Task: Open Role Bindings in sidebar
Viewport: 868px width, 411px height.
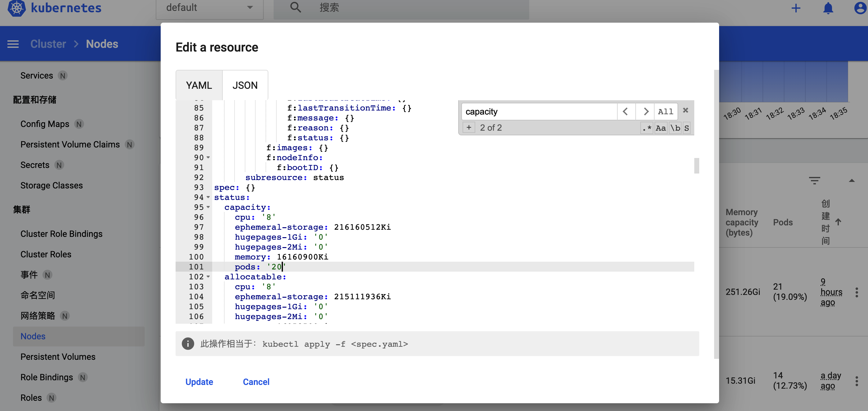Action: point(47,377)
